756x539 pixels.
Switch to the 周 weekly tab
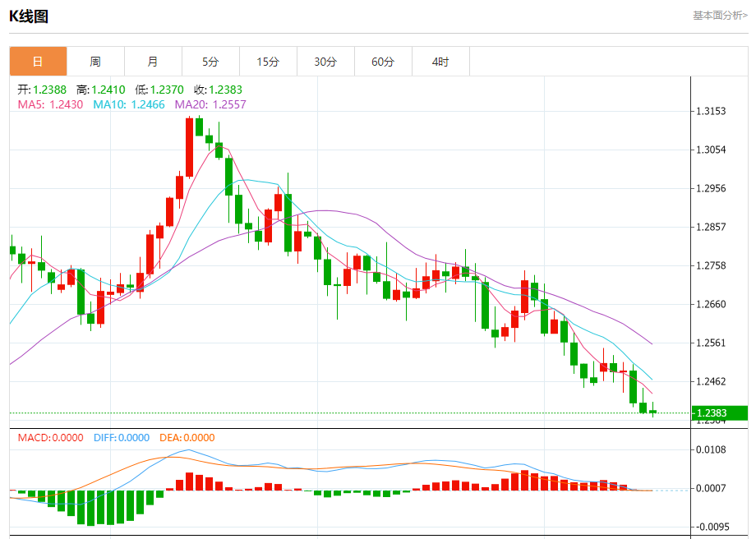coord(95,62)
